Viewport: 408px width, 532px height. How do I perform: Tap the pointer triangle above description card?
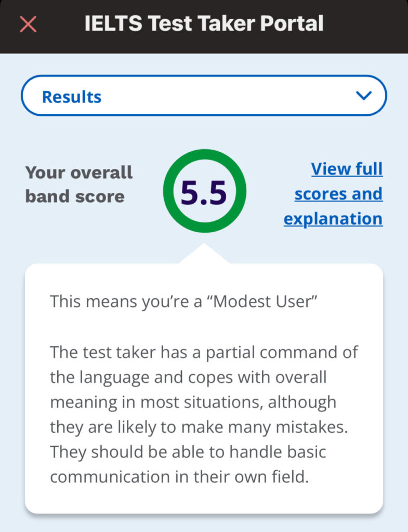(x=204, y=253)
